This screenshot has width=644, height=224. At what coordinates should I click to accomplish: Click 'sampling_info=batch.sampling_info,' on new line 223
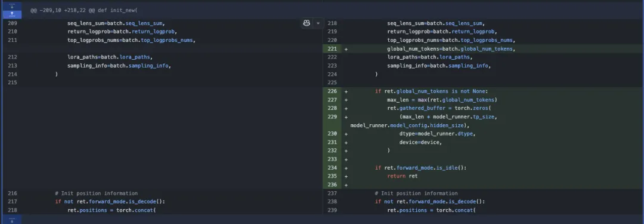coord(439,66)
